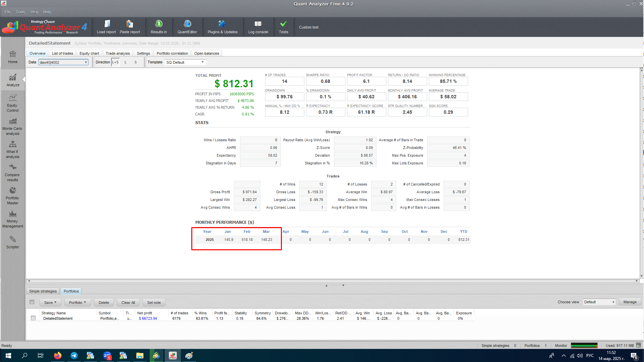Open Monte Carlo analysis in sidebar
Screen dimensions: 644x362
(x=13, y=126)
